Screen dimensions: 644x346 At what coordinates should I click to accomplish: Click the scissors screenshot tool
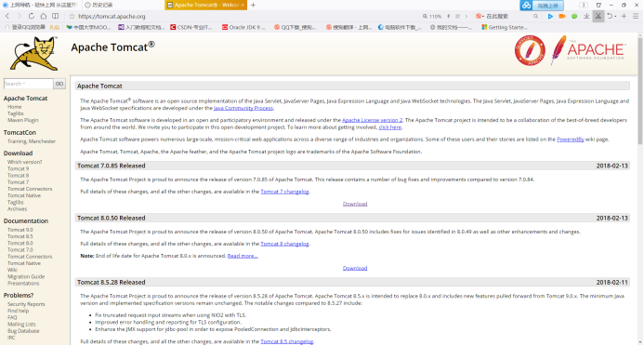(598, 17)
